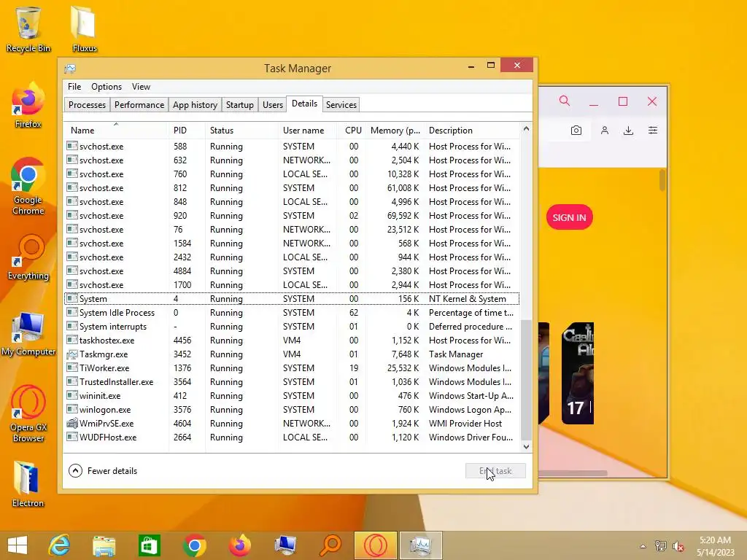The height and width of the screenshot is (560, 747).
Task: Launch Opera GX Browser desktop shortcut
Action: (28, 414)
